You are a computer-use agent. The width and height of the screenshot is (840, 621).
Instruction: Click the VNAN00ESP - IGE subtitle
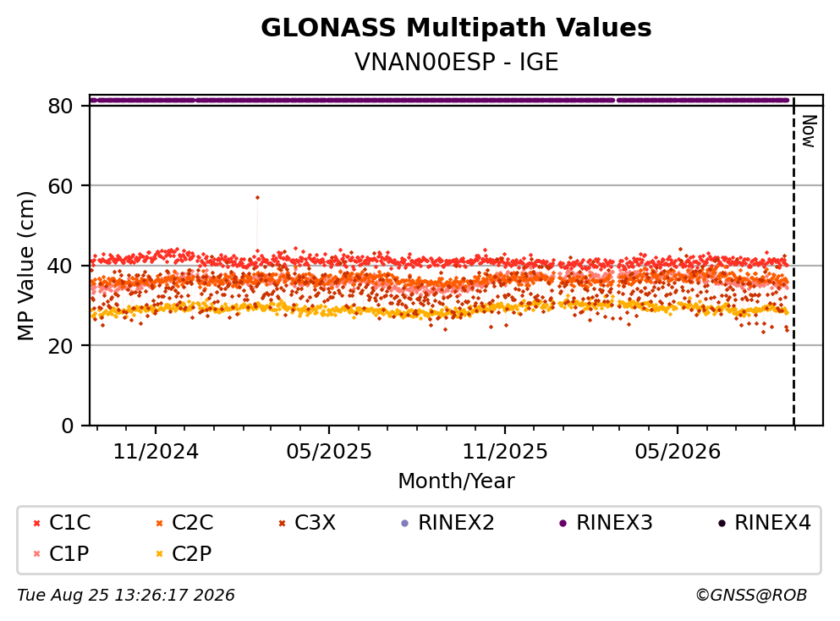[457, 62]
